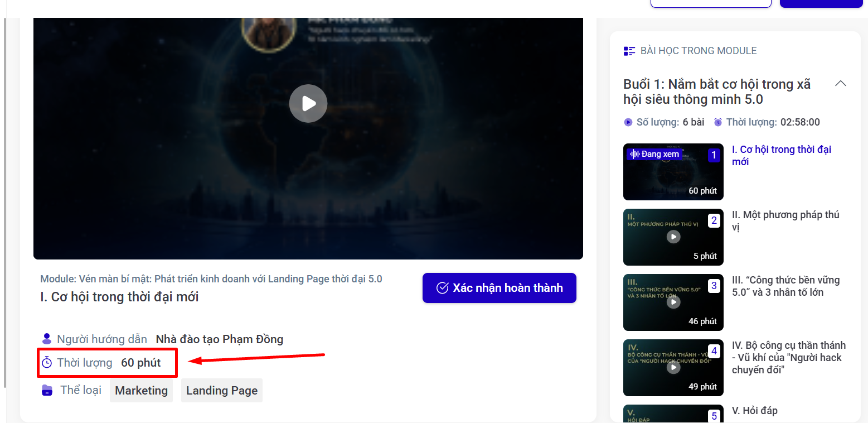Viewport: 868px width, 423px height.
Task: Click the 02:58:00 total duration value
Action: click(x=800, y=122)
